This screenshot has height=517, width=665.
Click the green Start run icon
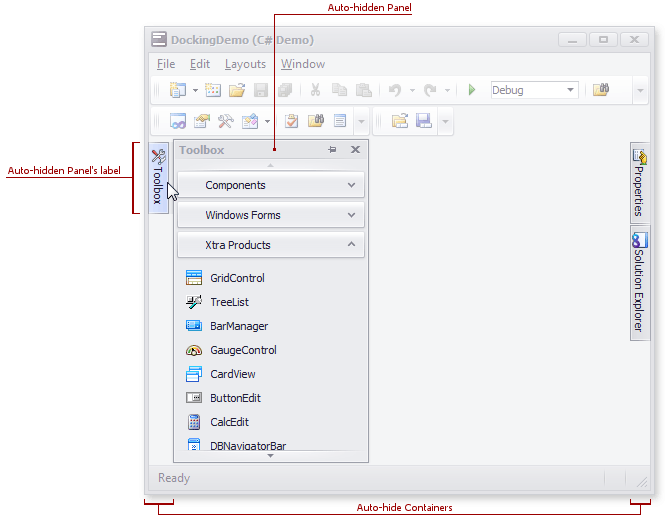tap(472, 90)
